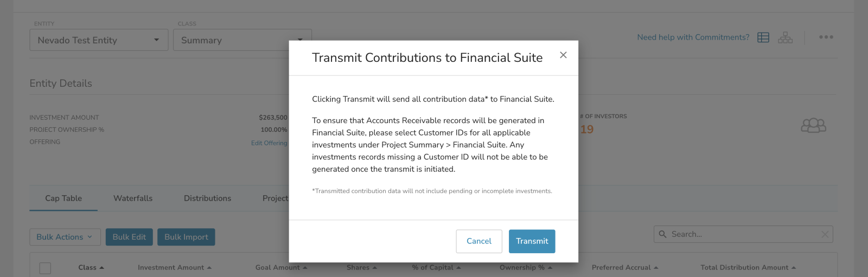Click the investors group icon
This screenshot has width=868, height=277.
coord(813,126)
